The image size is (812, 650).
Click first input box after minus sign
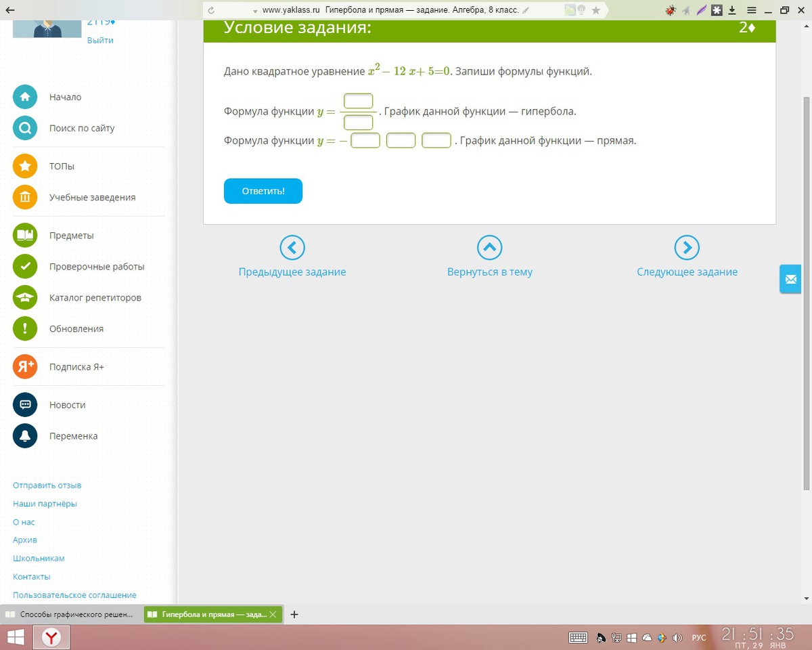pyautogui.click(x=365, y=140)
